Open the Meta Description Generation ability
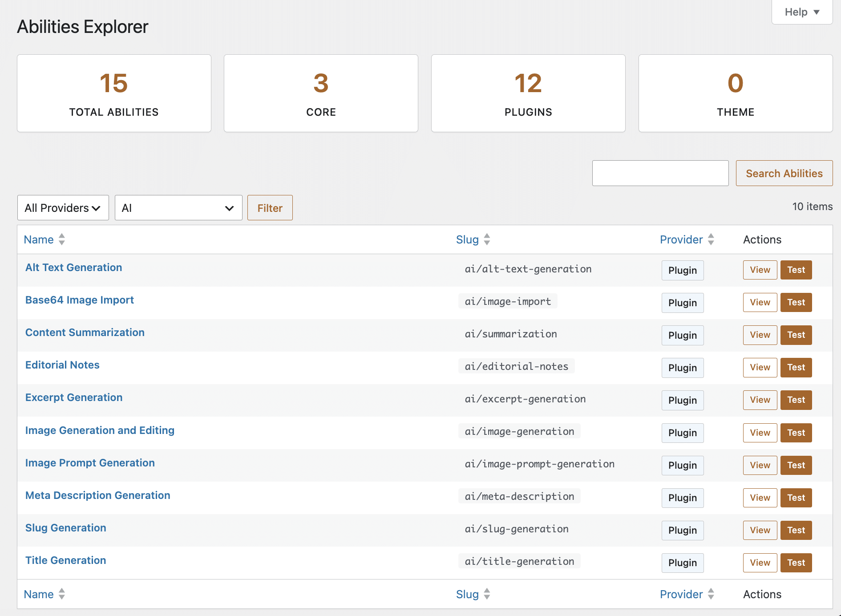The image size is (841, 616). pos(98,495)
